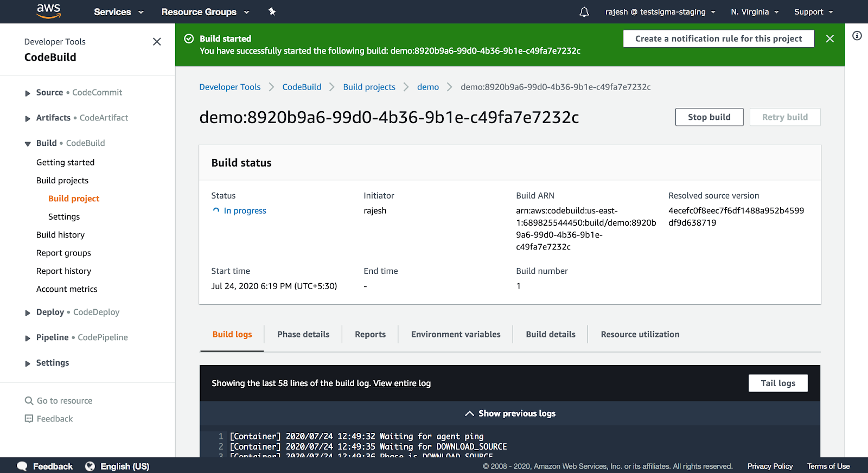Click the Go to resource search icon

29,401
